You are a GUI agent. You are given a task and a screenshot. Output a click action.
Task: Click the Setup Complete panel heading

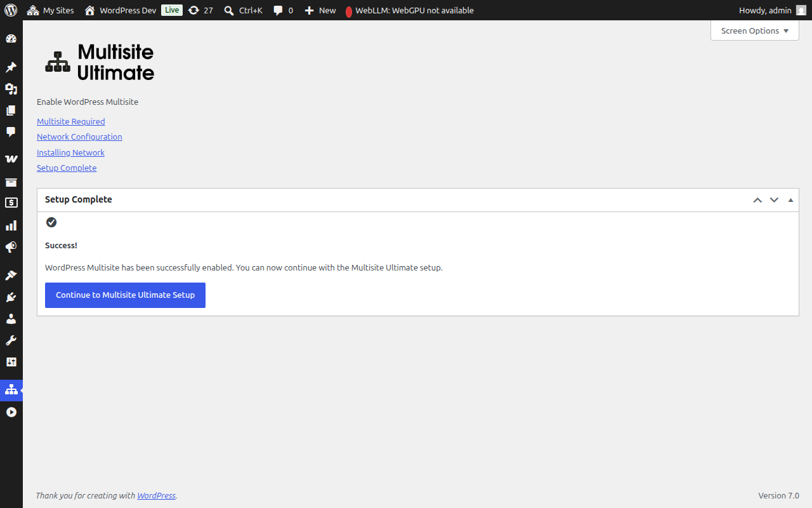(x=79, y=199)
